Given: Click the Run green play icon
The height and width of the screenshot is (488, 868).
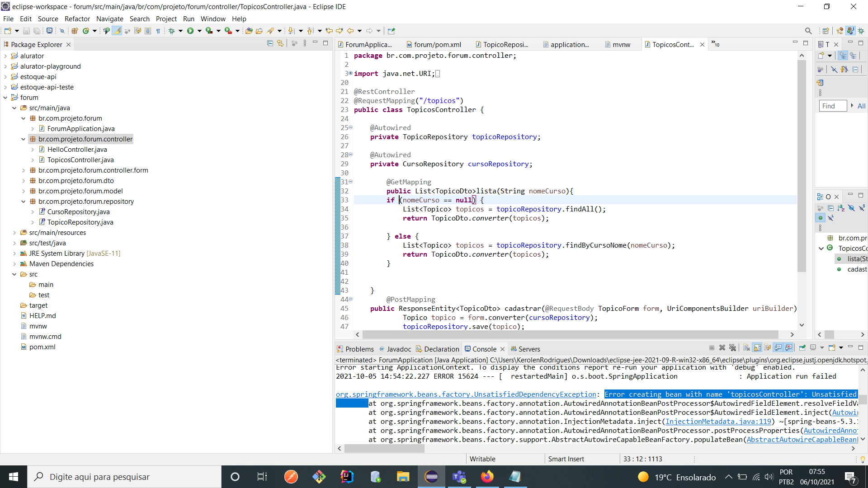Looking at the screenshot, I should point(190,31).
